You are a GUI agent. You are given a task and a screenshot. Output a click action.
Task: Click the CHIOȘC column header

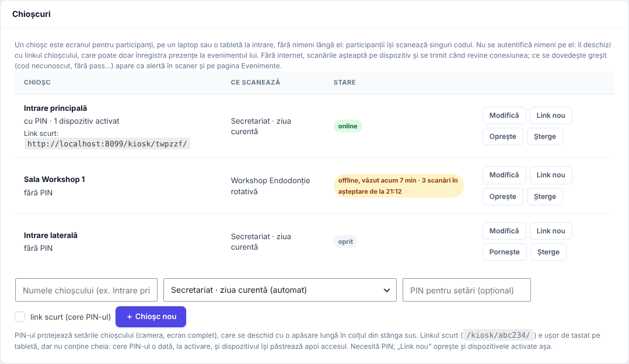coord(37,82)
